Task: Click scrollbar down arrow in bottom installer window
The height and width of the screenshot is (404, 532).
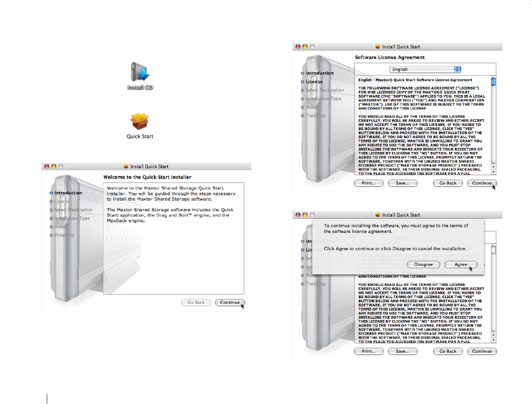Action: (x=493, y=340)
